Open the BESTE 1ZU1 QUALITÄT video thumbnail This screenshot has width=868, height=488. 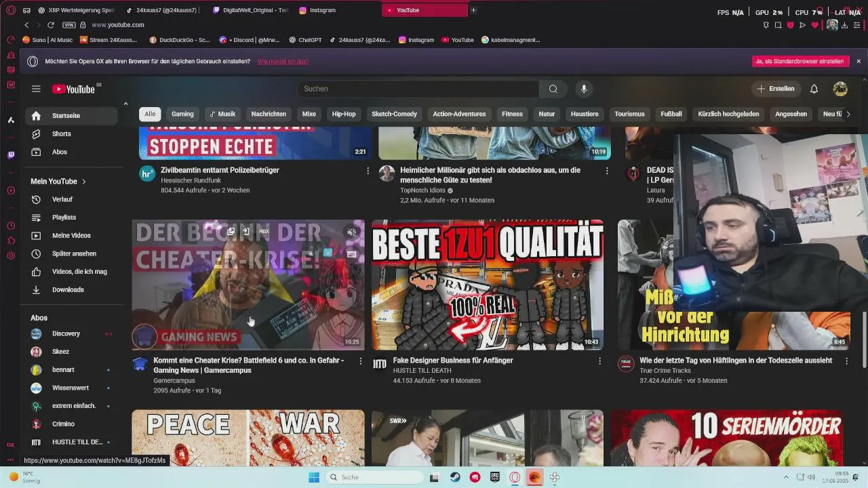pos(488,285)
